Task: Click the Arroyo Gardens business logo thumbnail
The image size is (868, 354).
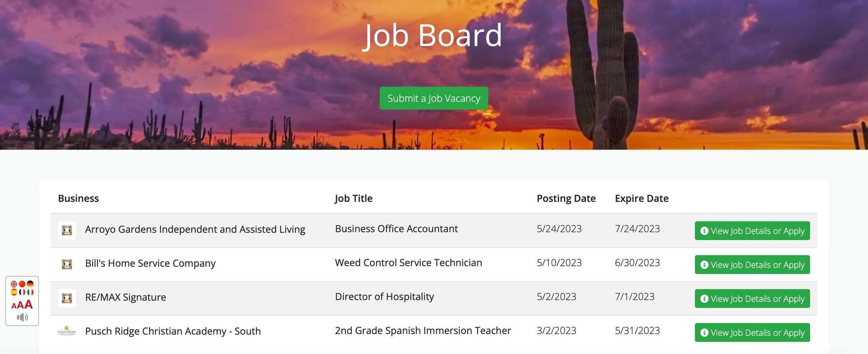Action: click(67, 230)
